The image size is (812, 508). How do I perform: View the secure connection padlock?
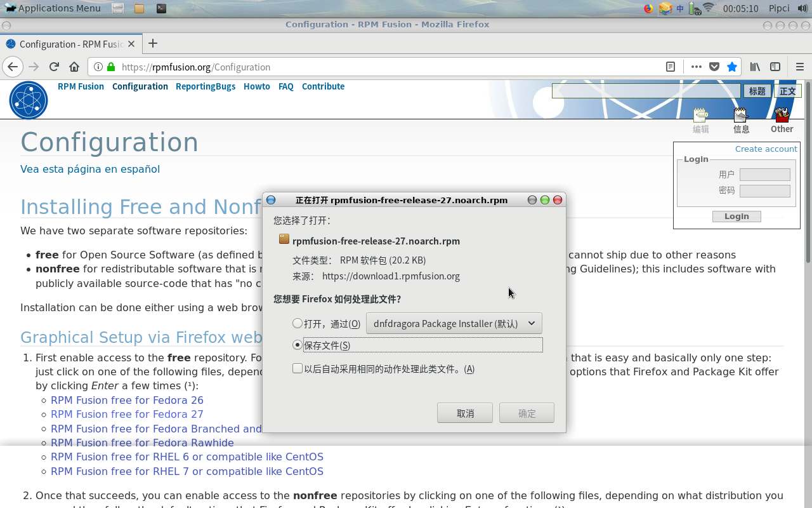tap(111, 67)
